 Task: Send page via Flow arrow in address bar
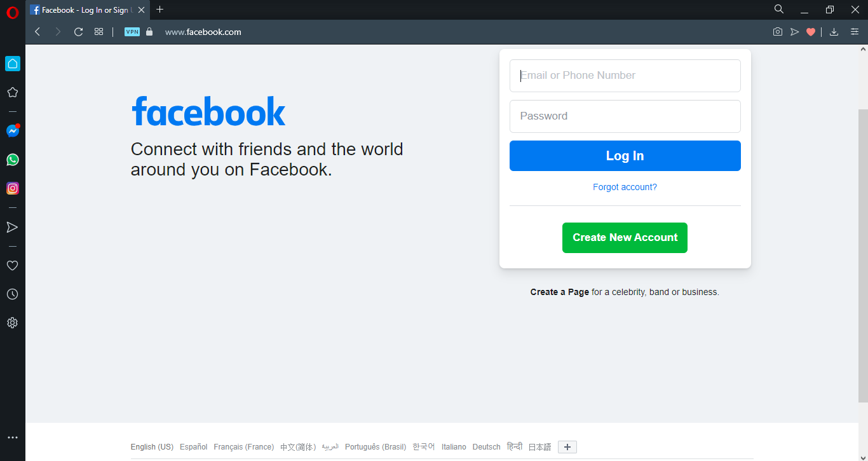pyautogui.click(x=794, y=32)
